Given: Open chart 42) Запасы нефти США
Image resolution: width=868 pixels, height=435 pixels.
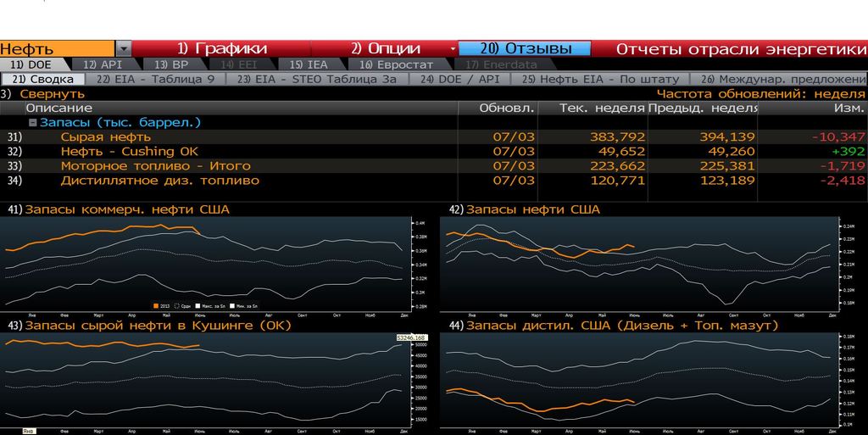Looking at the screenshot, I should (x=524, y=209).
